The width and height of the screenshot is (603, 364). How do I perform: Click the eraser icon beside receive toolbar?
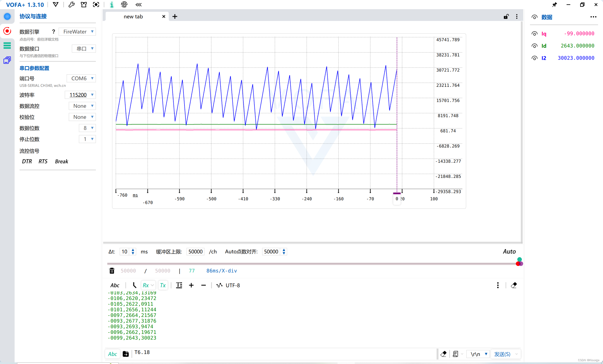pyautogui.click(x=514, y=285)
